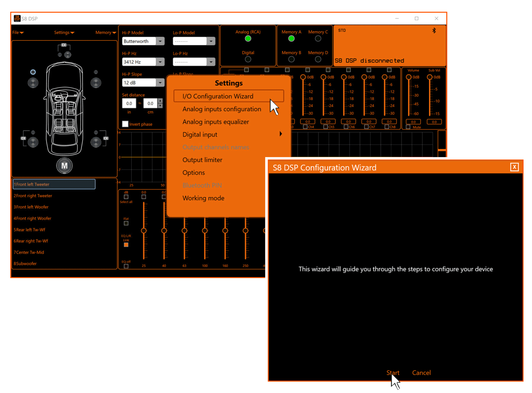
Task: Toggle the Mute checkbox under Volume
Action: coord(408,127)
